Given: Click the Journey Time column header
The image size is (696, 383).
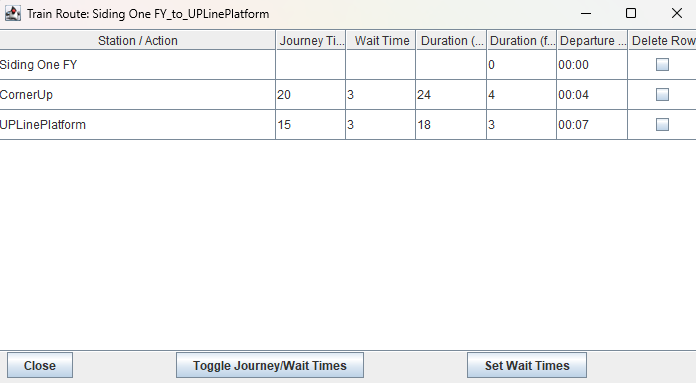Looking at the screenshot, I should (311, 40).
